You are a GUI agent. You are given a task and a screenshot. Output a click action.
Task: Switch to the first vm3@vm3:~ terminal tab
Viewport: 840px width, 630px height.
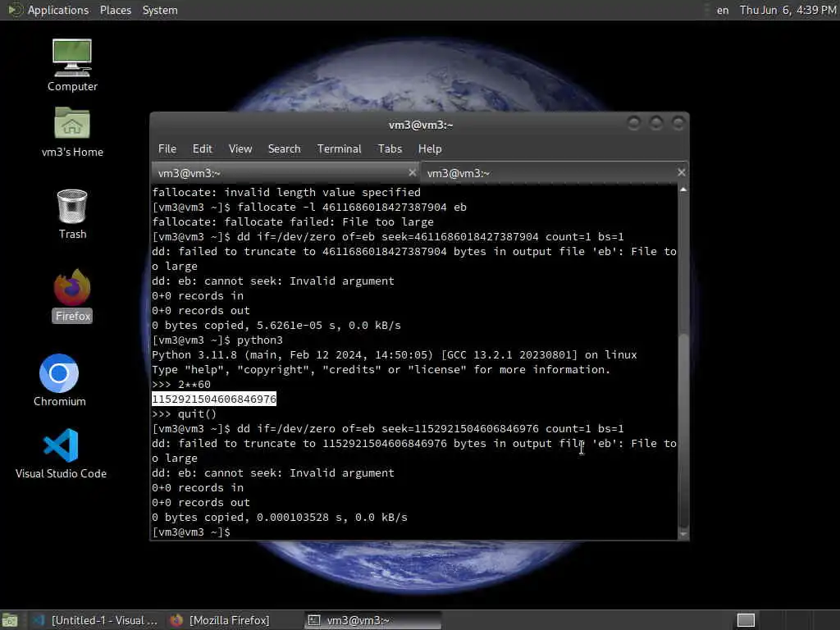(x=285, y=173)
